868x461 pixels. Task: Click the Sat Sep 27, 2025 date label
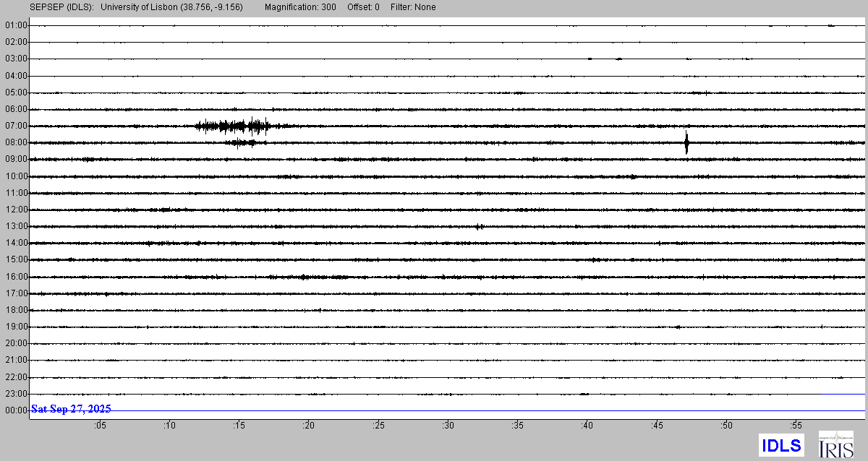tap(71, 410)
